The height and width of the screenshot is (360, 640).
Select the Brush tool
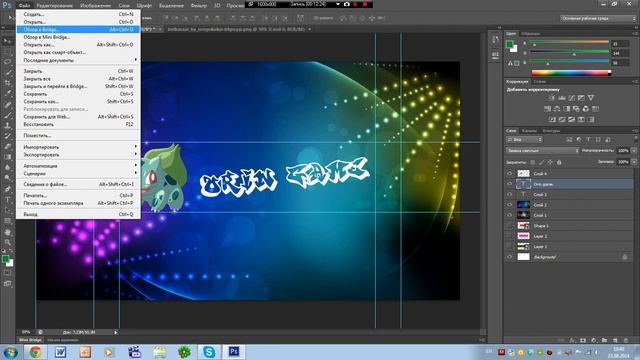point(7,115)
